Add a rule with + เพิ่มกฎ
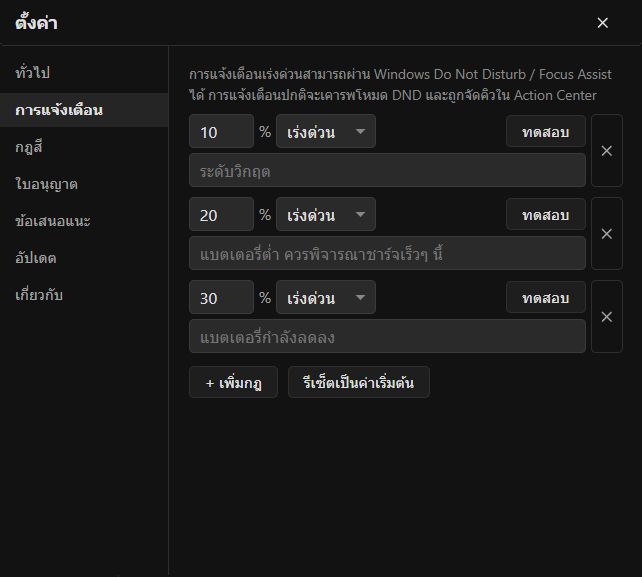 pos(233,382)
